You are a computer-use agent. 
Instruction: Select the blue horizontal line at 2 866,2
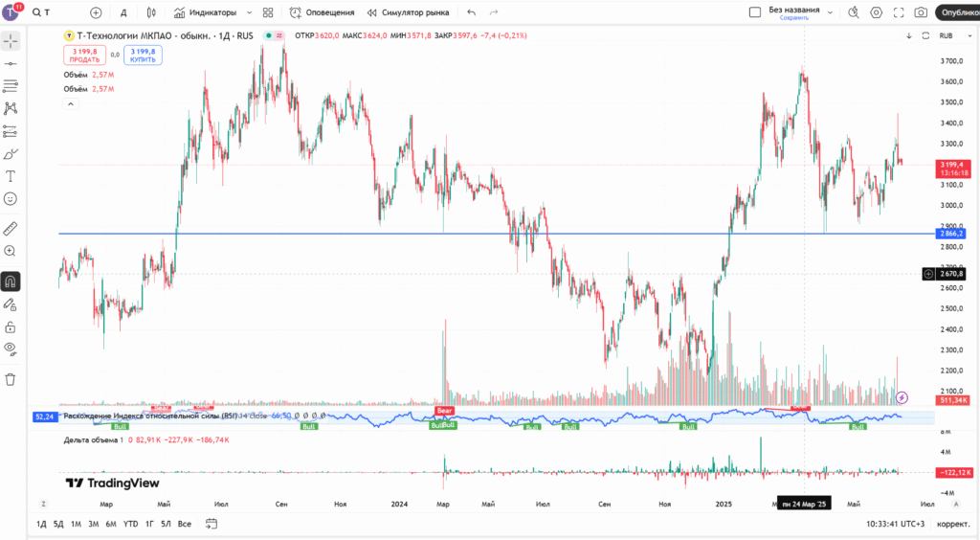(x=497, y=234)
